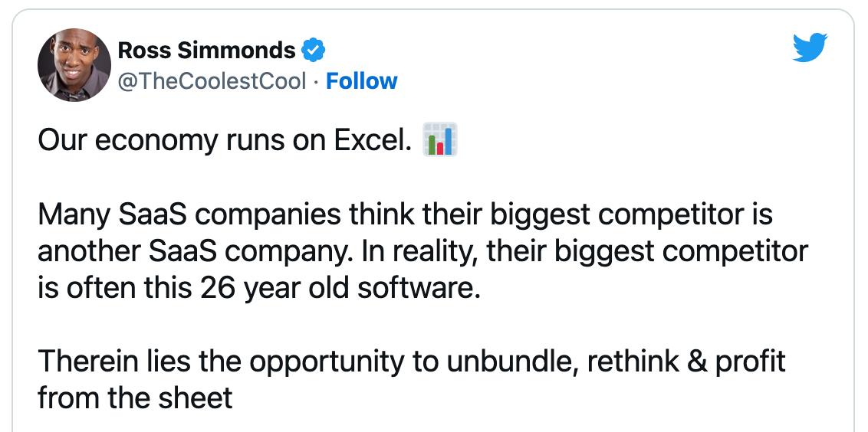This screenshot has height=432, width=868.
Task: Follow Ross Simmonds via Follow link
Action: coord(361,81)
